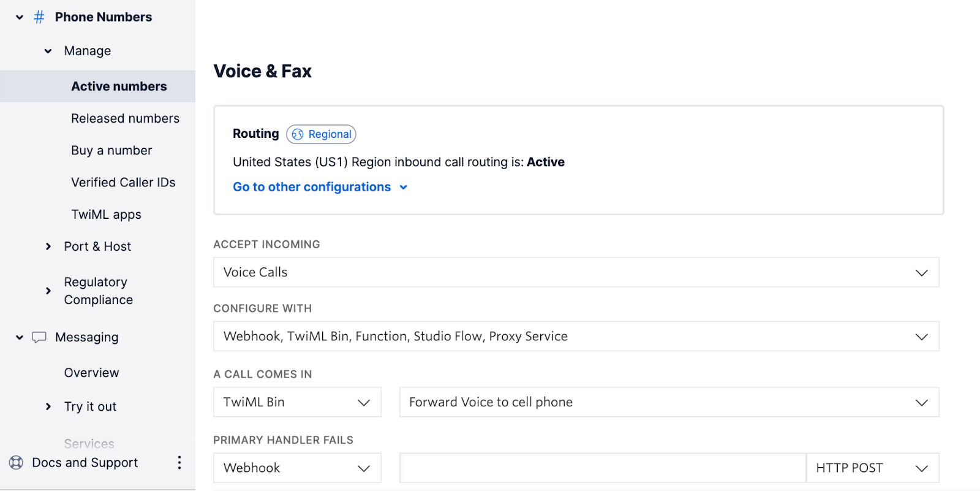Viewport: 980px width, 491px height.
Task: Open TwiML apps page
Action: (106, 215)
